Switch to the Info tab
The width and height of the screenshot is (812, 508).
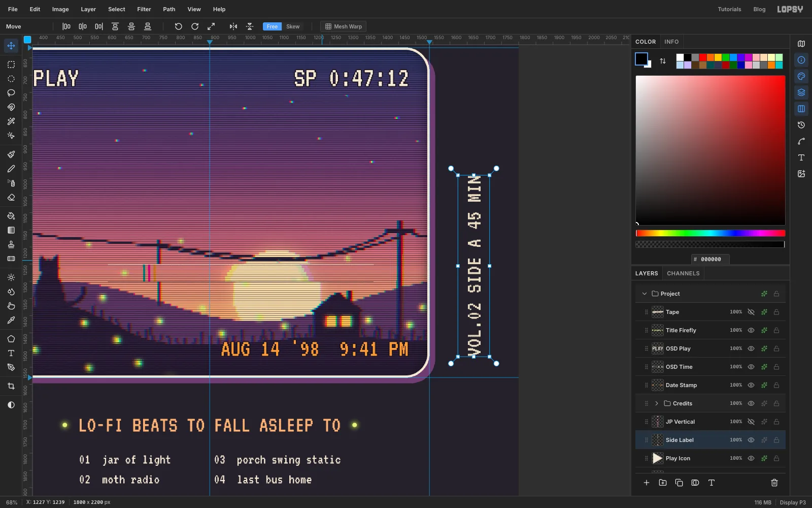(671, 42)
